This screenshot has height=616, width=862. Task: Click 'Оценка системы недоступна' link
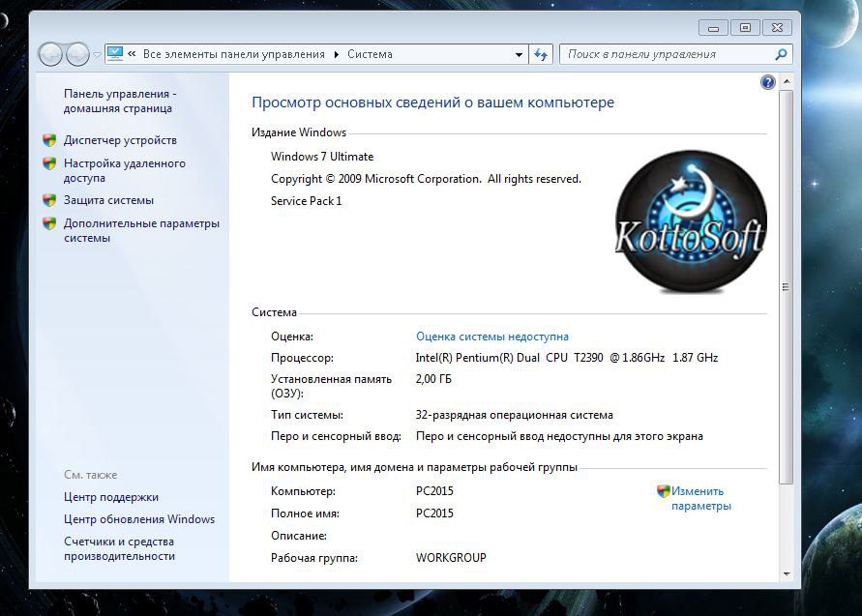492,337
